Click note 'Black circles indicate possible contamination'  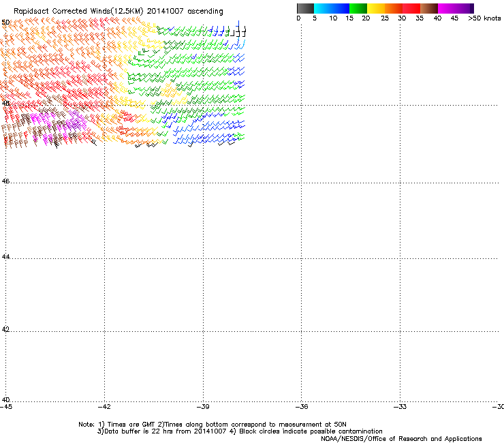[311, 431]
